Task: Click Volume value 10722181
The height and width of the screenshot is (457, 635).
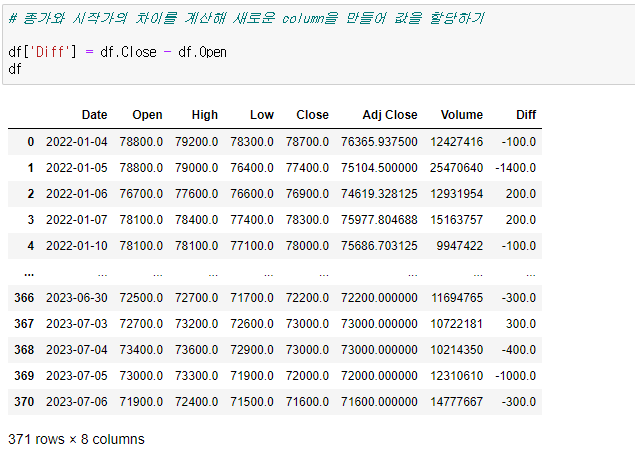Action: pyautogui.click(x=456, y=324)
